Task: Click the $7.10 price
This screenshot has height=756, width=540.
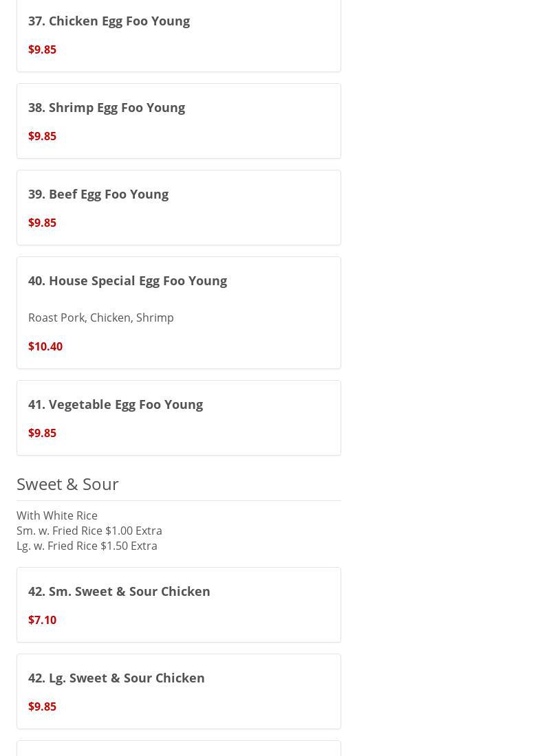Action: 42,620
